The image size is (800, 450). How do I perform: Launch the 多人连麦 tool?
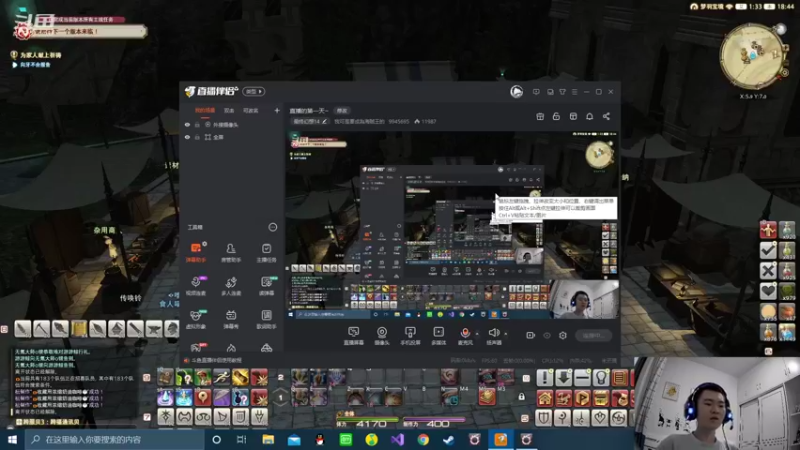pyautogui.click(x=231, y=286)
